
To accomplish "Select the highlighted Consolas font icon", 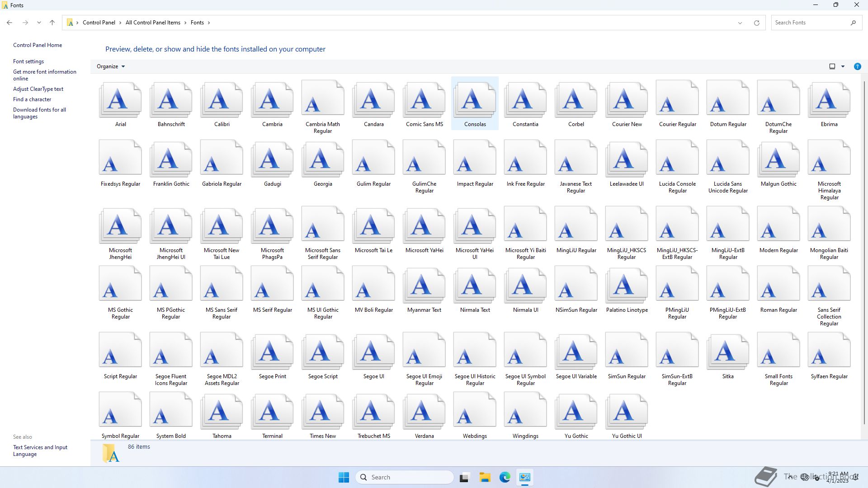I will 475,99.
